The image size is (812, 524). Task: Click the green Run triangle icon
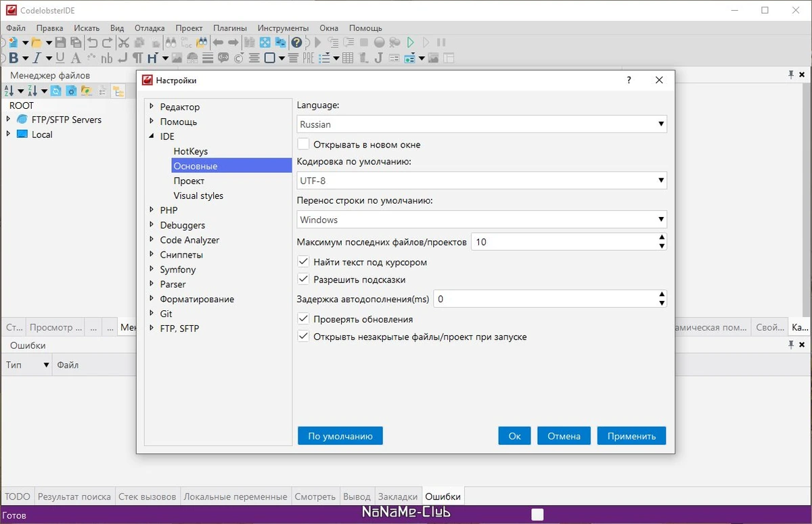point(410,42)
